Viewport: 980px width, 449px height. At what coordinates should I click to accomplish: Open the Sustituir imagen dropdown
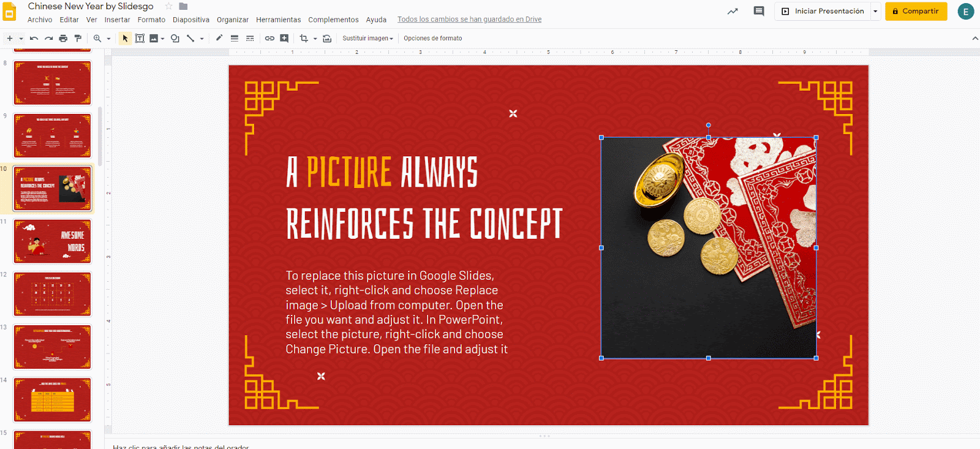coord(367,38)
